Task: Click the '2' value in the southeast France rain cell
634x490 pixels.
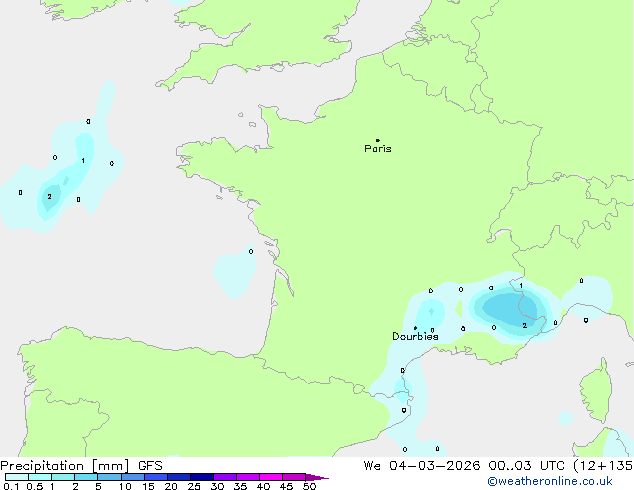Action: pos(524,325)
